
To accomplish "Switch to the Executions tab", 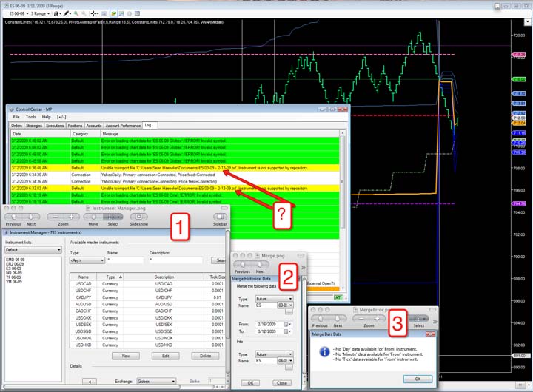I will [55, 126].
